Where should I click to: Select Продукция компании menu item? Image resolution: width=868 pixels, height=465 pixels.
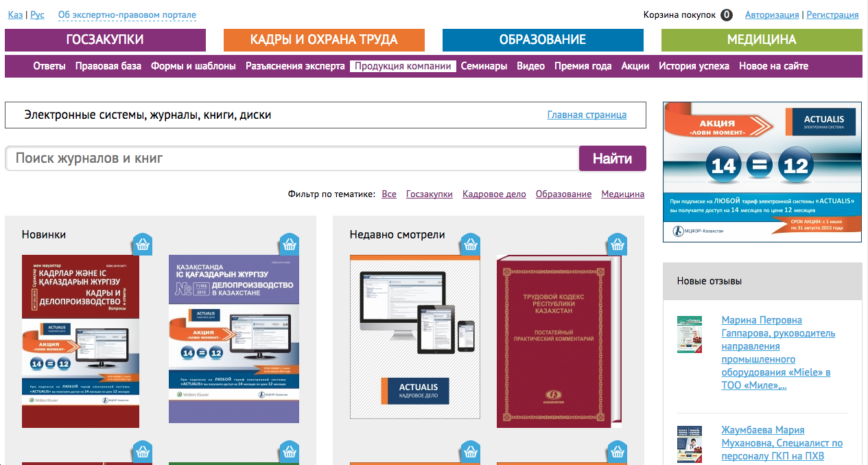point(403,66)
